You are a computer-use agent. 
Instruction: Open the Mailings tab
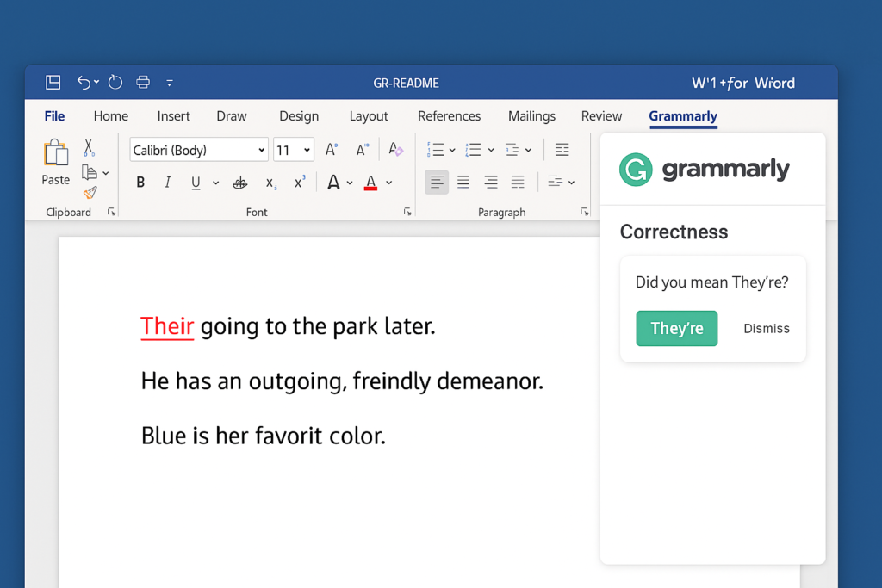(x=531, y=116)
